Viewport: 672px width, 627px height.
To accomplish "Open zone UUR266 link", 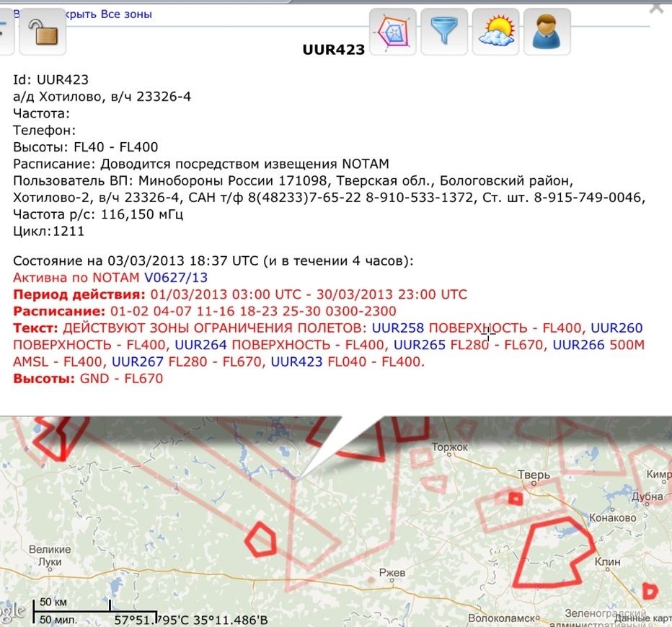I will 578,345.
